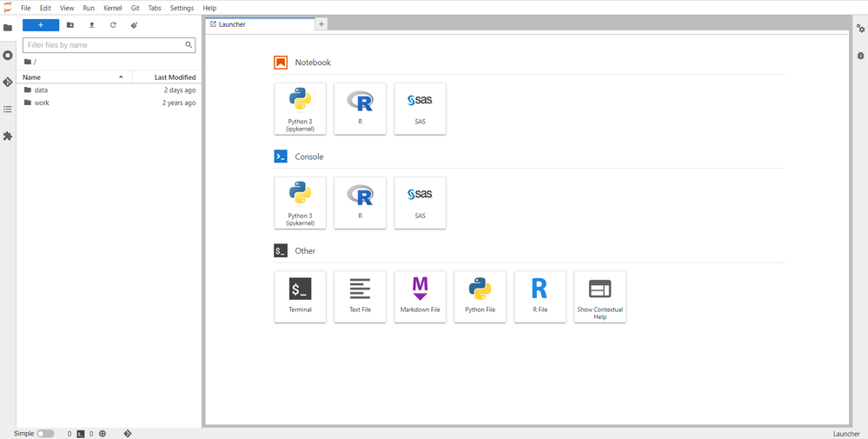The image size is (868, 439).
Task: Toggle Simple interface mode switch
Action: point(45,434)
